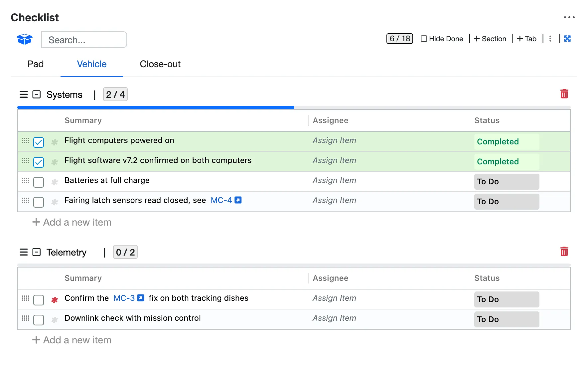Image resolution: width=588 pixels, height=368 pixels.
Task: Toggle mandatory star on Downlink check item
Action: click(x=55, y=320)
